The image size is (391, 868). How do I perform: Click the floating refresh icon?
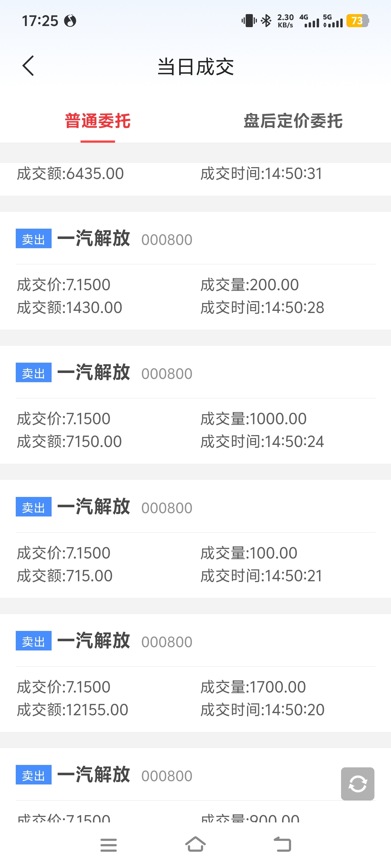[358, 783]
